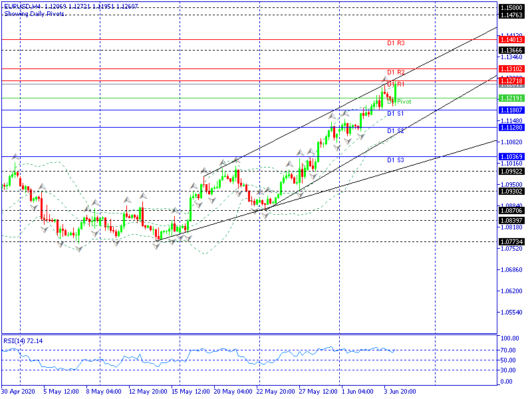Screen dimensions: 532x399
Task: Click the 30 Apr 2020 date label
Action: [18, 392]
